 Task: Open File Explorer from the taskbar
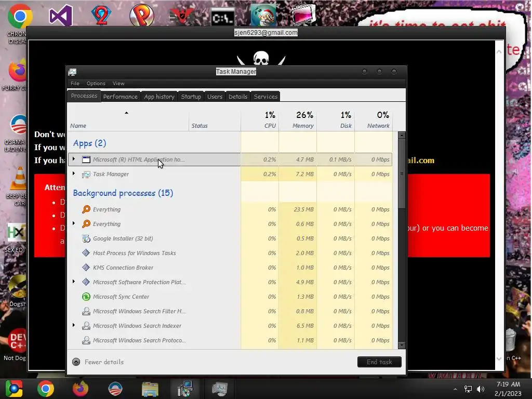click(150, 389)
